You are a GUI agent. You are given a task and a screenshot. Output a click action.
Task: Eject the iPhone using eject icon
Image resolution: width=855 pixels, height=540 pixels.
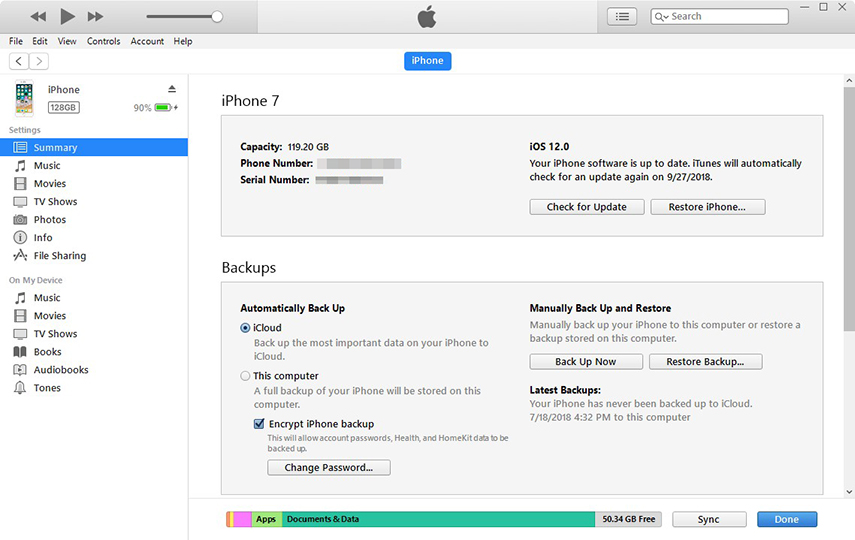click(172, 89)
